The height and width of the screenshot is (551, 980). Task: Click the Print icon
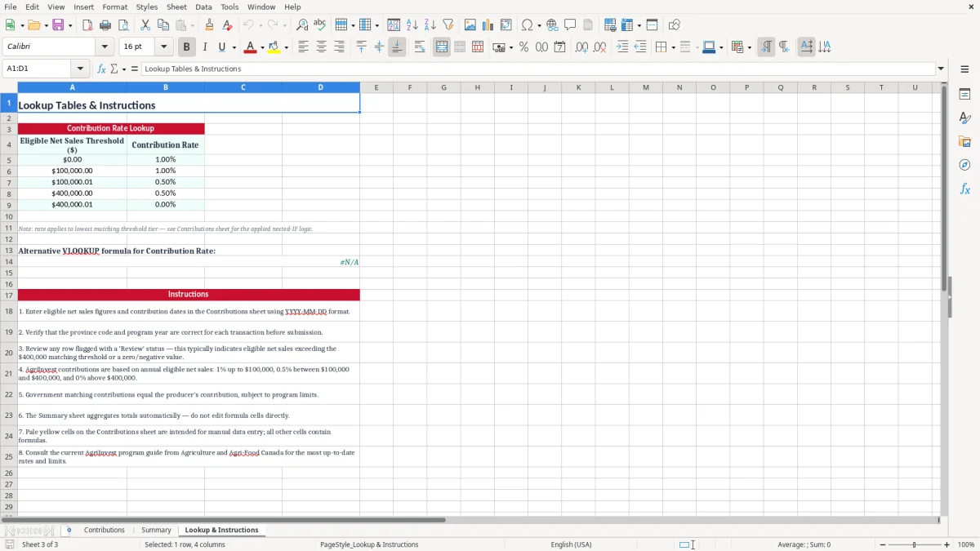coord(105,25)
